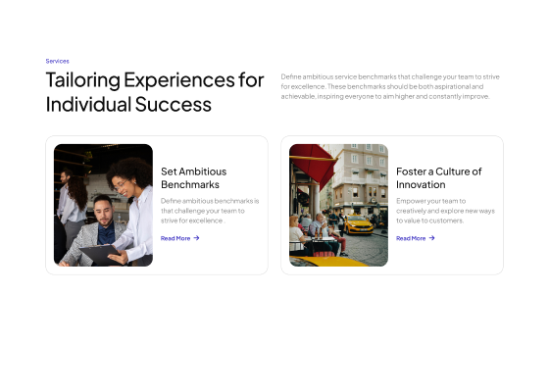Click the black clipboard in the office photo
Image resolution: width=549 pixels, height=392 pixels.
point(100,255)
